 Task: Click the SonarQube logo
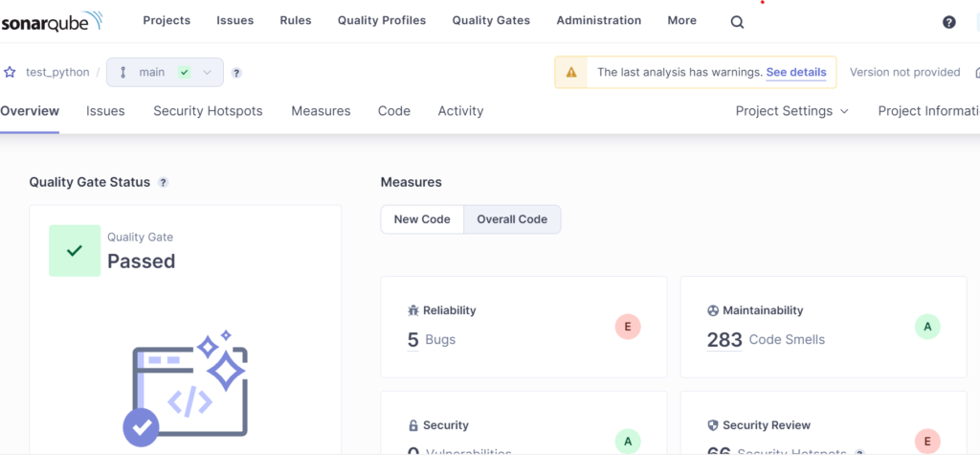click(52, 21)
